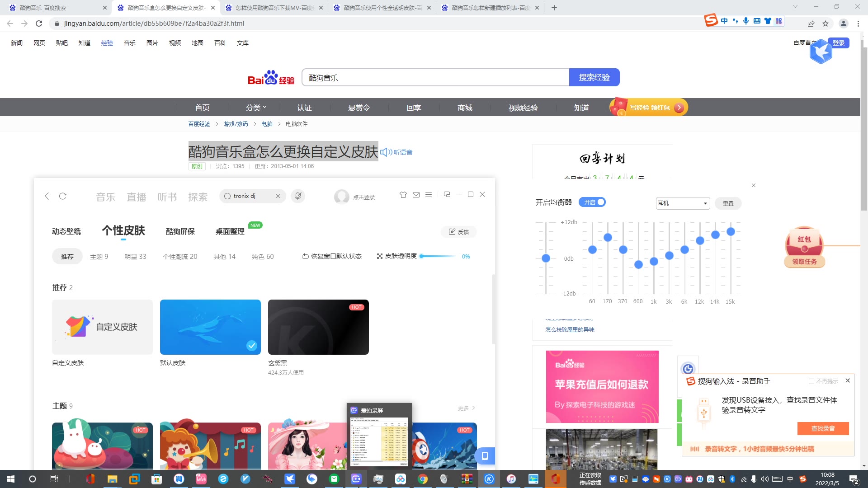Viewport: 868px width, 488px height.
Task: Clear the tronix dj search text
Action: 278,196
